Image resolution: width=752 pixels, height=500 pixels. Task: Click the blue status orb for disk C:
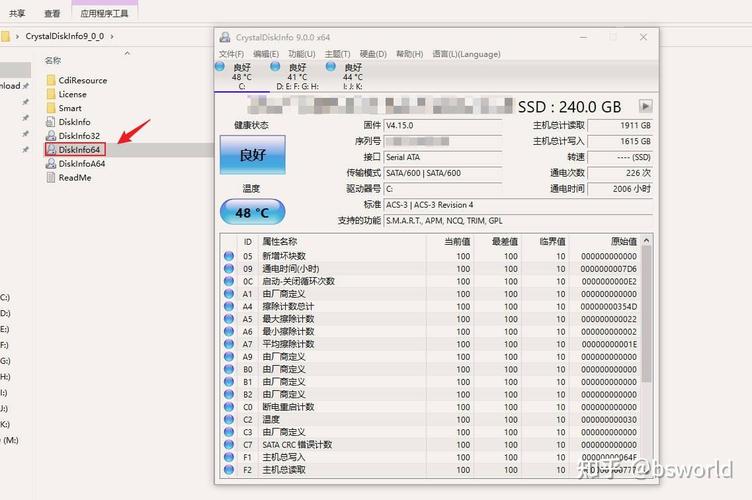coord(220,67)
